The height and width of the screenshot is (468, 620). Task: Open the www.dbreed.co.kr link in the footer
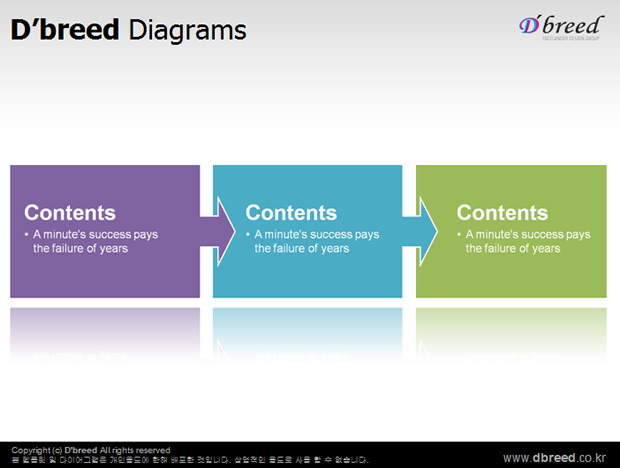click(553, 457)
